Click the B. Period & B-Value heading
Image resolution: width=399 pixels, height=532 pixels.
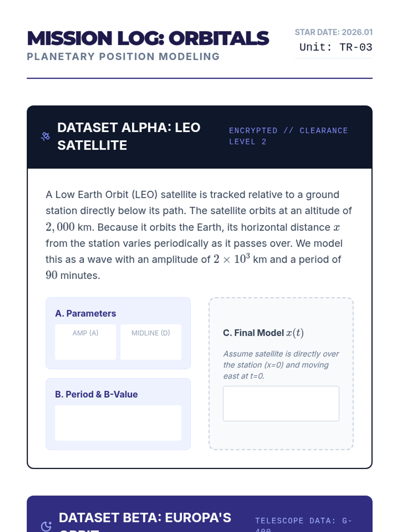[96, 394]
